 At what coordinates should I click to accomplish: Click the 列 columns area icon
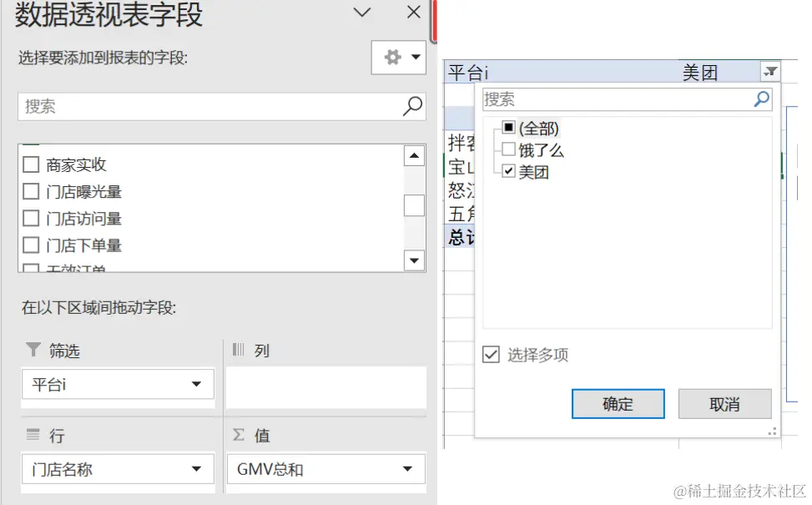pyautogui.click(x=236, y=351)
